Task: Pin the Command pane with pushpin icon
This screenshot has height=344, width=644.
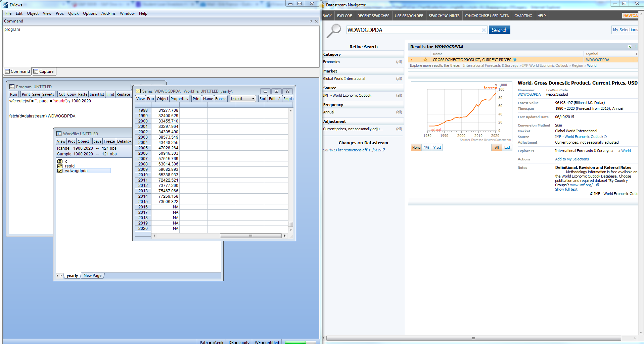Action: 311,21
